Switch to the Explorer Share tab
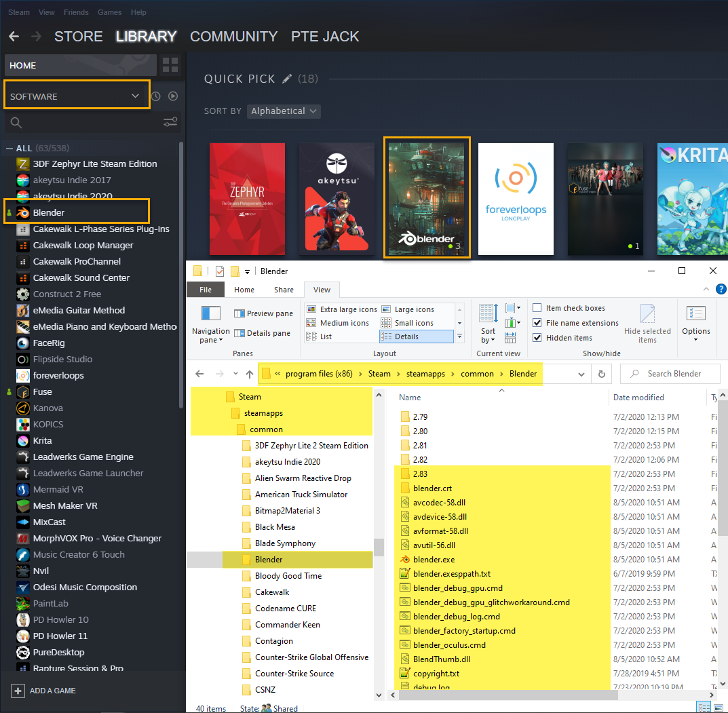 [x=284, y=290]
